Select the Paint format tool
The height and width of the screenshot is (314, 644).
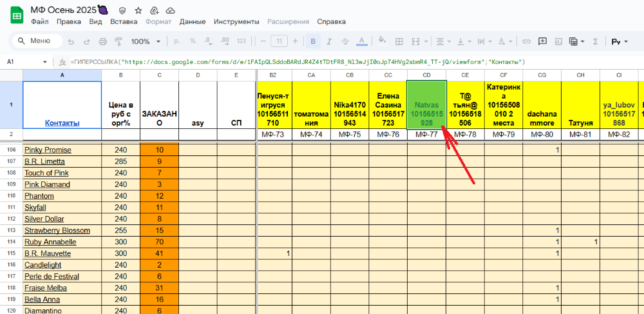click(118, 41)
